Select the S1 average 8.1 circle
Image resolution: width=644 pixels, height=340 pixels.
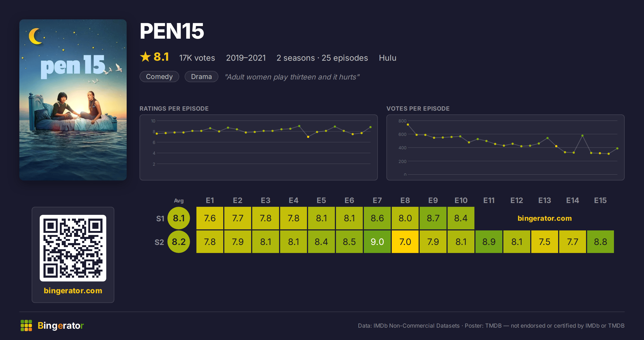click(x=179, y=218)
